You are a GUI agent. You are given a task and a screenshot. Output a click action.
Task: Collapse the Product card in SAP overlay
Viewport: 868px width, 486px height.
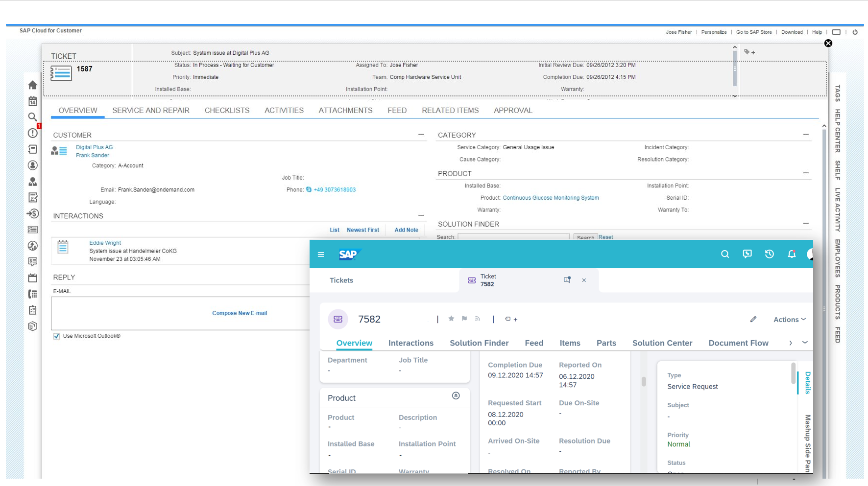[x=456, y=396]
